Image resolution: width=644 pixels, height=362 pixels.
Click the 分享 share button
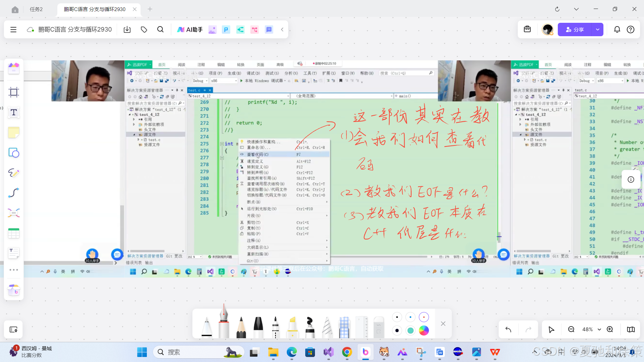click(575, 29)
